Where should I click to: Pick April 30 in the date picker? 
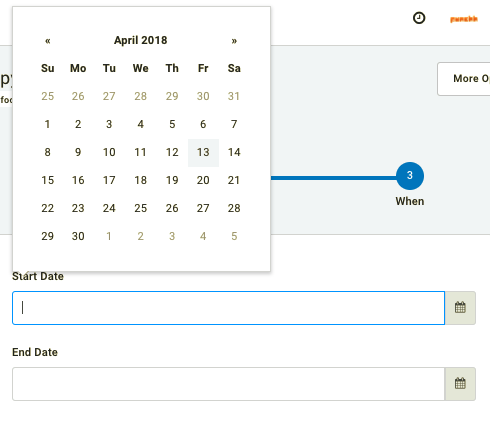tap(78, 236)
